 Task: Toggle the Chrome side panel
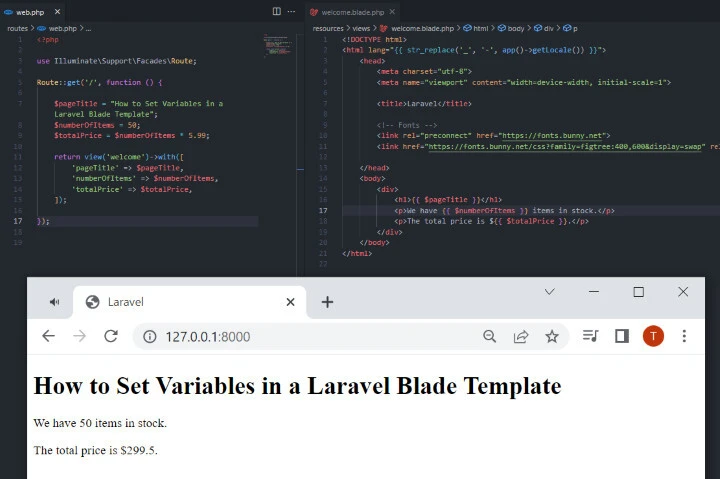point(621,336)
